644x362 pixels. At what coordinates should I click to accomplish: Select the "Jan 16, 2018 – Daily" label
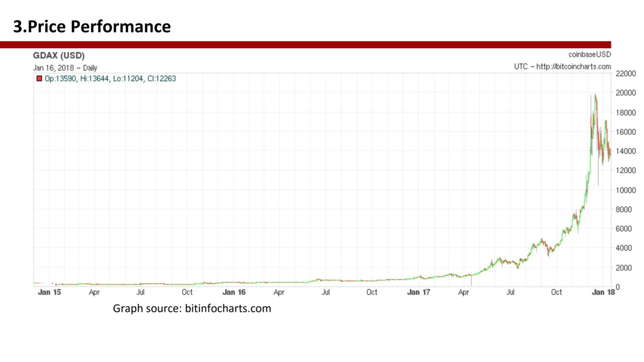coord(65,68)
